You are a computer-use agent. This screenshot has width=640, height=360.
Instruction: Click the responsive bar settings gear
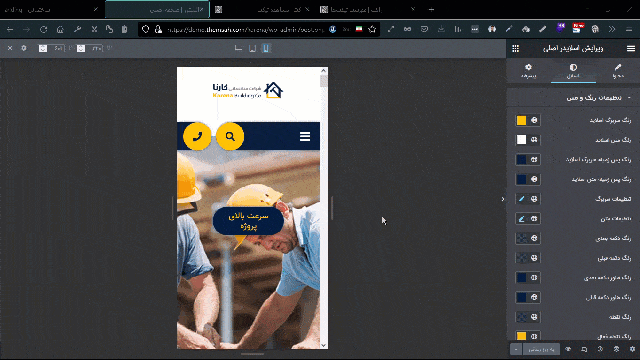click(x=24, y=48)
